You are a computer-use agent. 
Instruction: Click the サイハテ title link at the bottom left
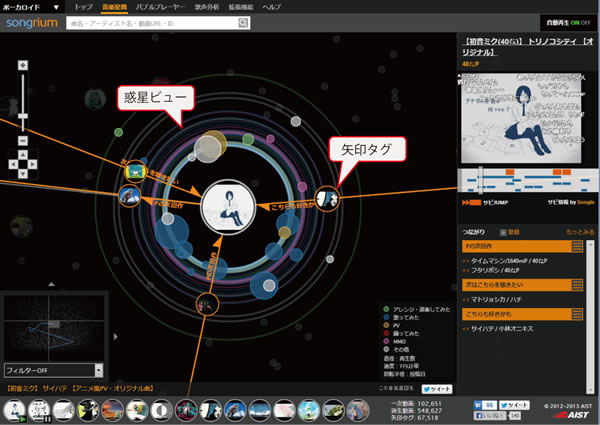click(80, 389)
